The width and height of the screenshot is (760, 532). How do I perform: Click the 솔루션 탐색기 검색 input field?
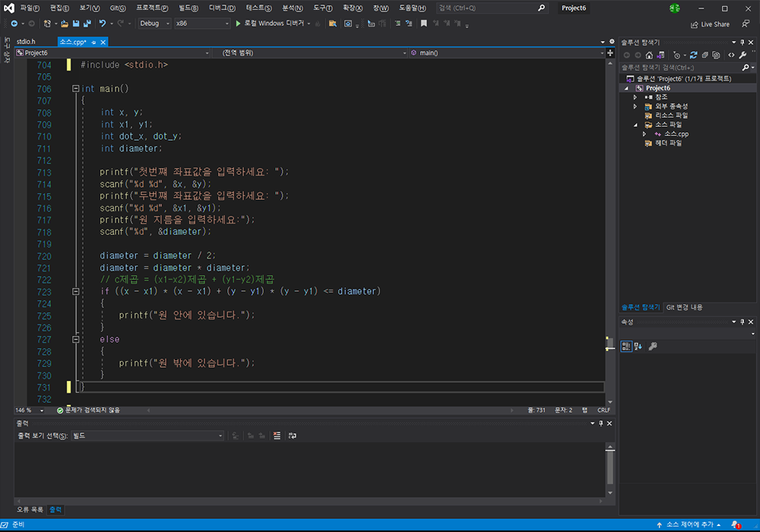681,68
